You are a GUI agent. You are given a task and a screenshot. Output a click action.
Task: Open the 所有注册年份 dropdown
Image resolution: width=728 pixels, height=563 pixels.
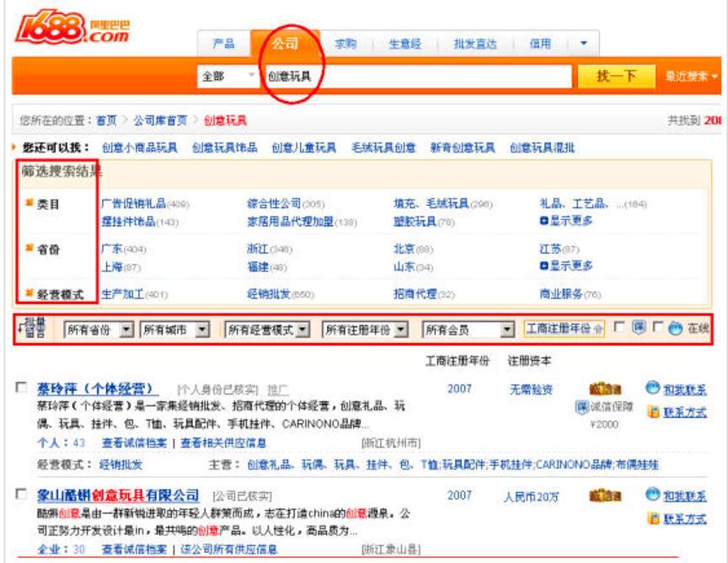pos(366,330)
